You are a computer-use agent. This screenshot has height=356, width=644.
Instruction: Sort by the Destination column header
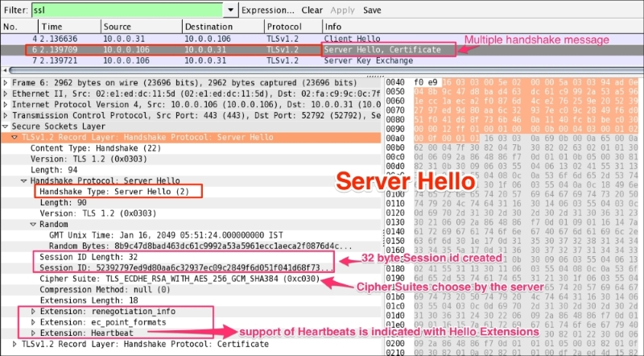pos(223,27)
